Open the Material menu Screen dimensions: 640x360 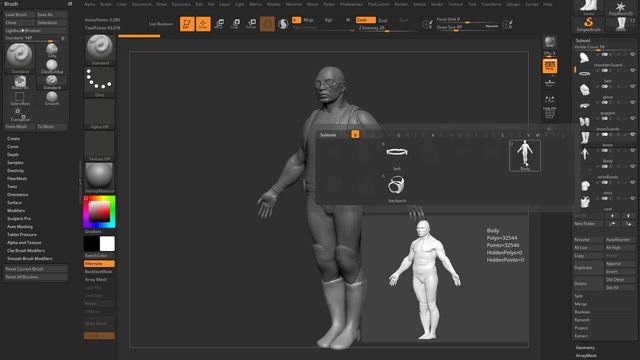[x=293, y=4]
